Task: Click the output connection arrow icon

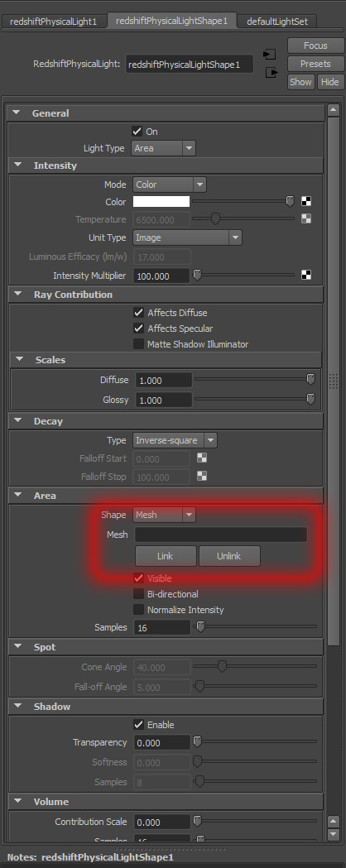Action: tap(270, 73)
